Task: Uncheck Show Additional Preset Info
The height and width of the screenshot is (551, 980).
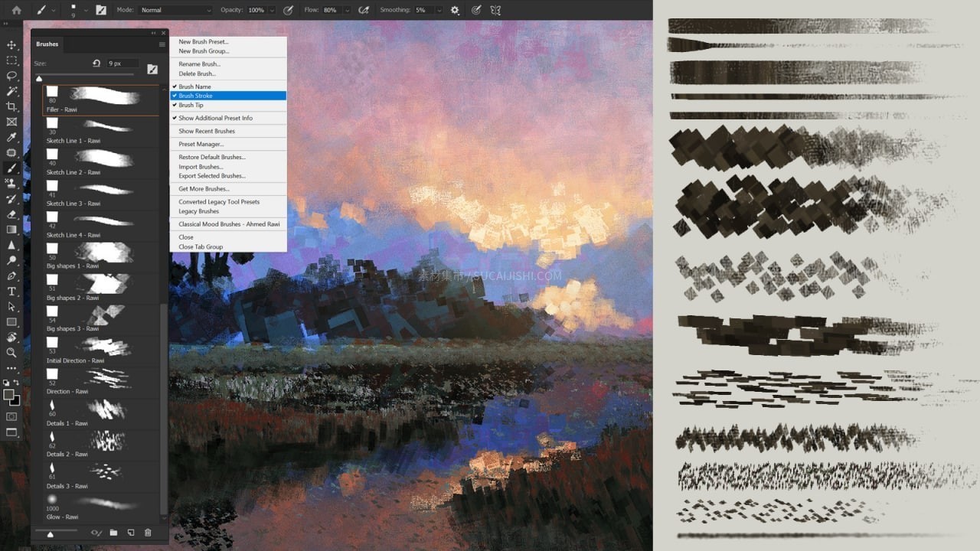Action: pyautogui.click(x=215, y=118)
